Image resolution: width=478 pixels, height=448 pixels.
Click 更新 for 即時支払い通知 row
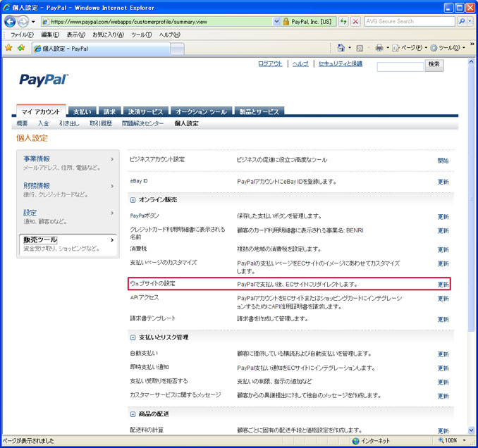point(443,368)
